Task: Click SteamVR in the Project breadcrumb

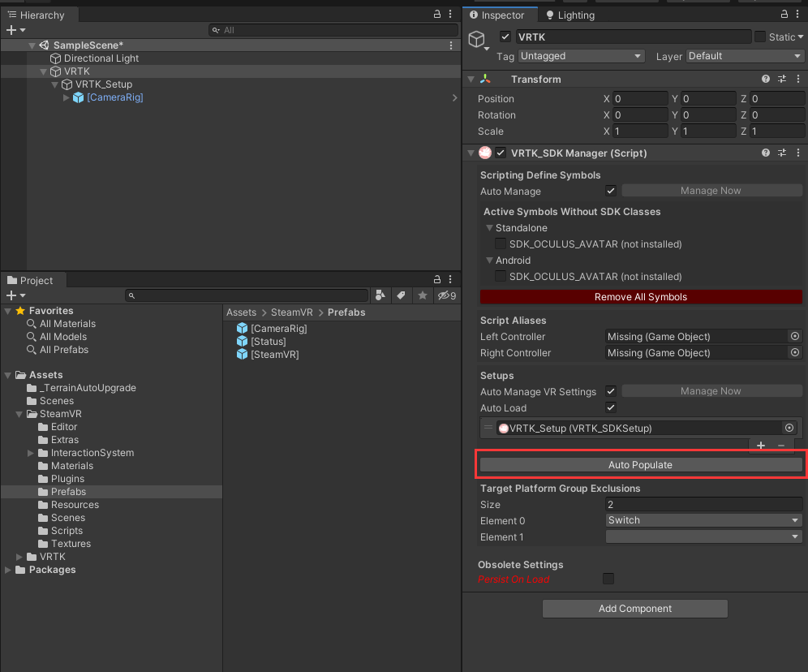Action: pyautogui.click(x=292, y=312)
